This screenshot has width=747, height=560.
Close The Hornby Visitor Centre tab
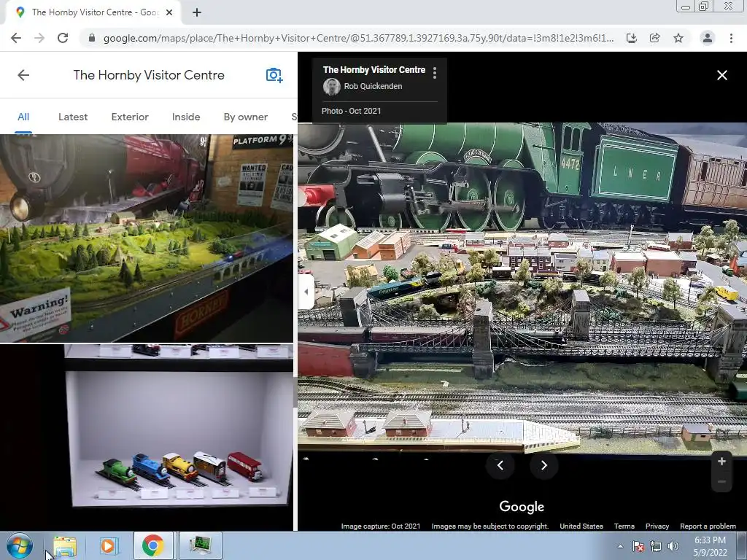pos(169,12)
